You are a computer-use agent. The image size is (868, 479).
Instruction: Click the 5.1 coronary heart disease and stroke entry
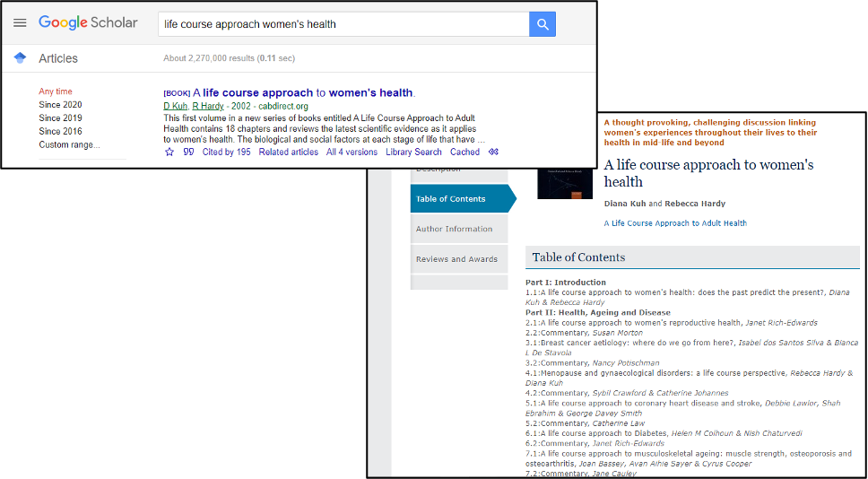(x=683, y=408)
